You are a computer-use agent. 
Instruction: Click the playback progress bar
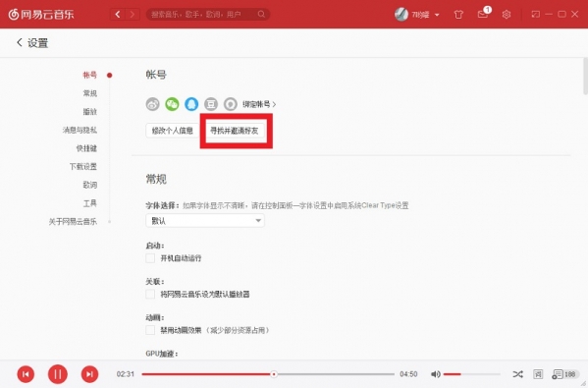pyautogui.click(x=268, y=374)
